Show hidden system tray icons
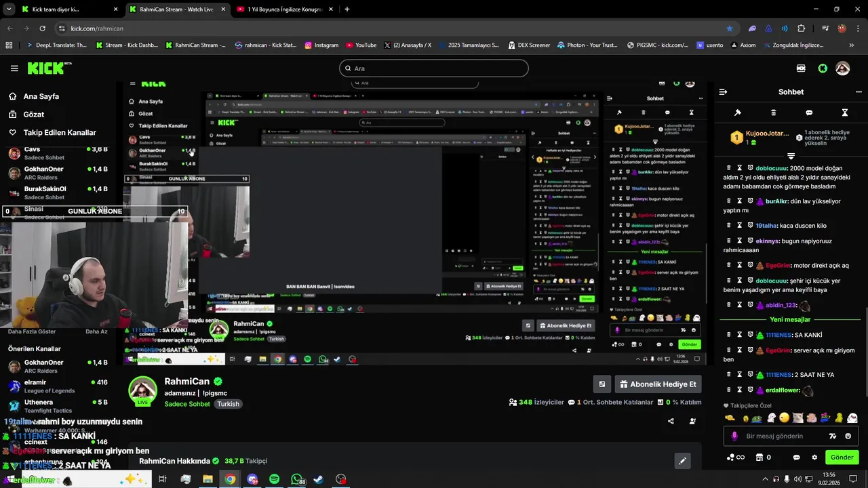868x488 pixels. (766, 479)
